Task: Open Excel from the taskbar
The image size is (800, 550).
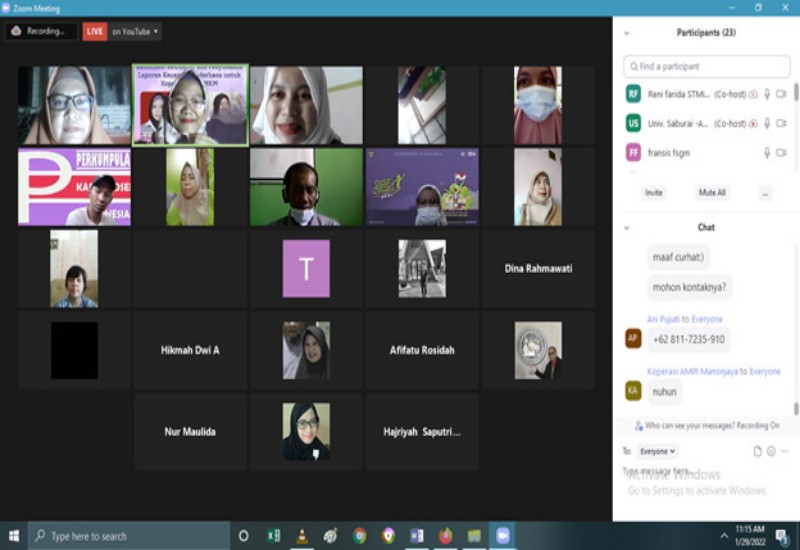Action: 273,536
